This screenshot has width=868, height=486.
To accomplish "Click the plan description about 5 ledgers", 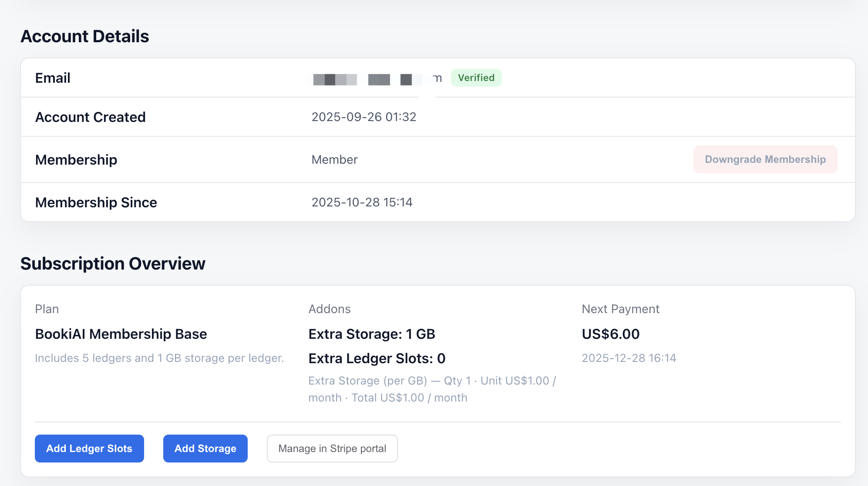I will pos(159,358).
